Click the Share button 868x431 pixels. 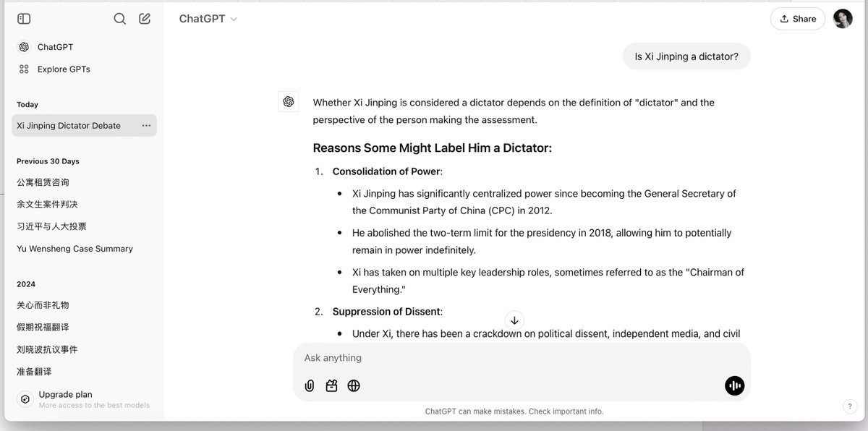(798, 19)
